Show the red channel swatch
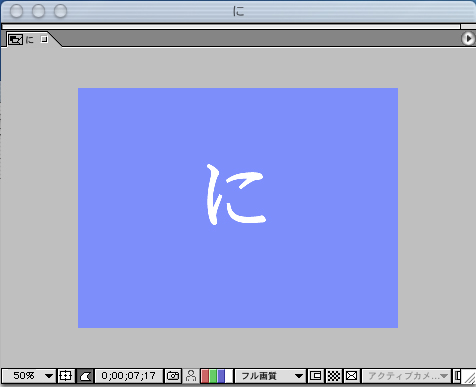The width and height of the screenshot is (476, 387). (x=205, y=376)
